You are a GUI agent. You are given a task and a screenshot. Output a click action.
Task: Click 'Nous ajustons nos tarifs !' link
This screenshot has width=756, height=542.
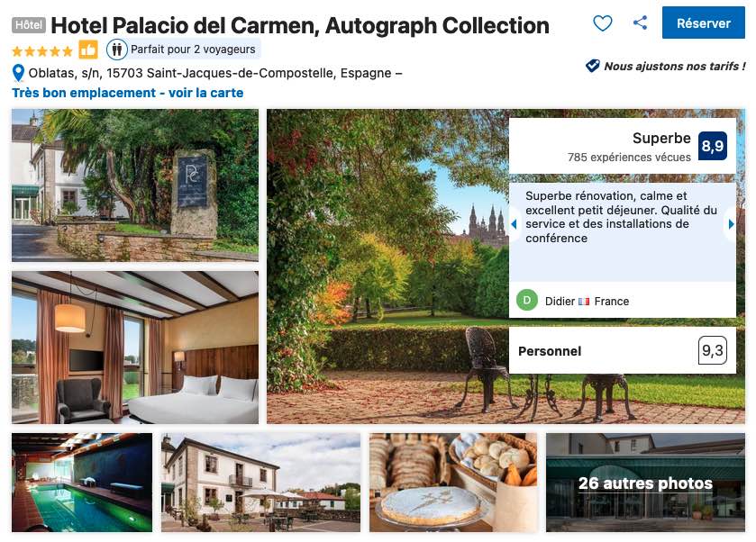(675, 66)
